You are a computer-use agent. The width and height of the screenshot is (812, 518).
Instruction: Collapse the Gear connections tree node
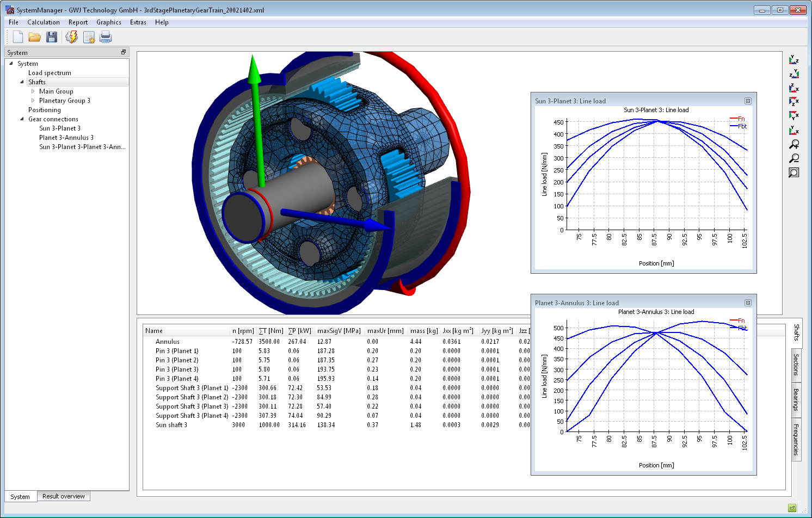click(x=22, y=119)
